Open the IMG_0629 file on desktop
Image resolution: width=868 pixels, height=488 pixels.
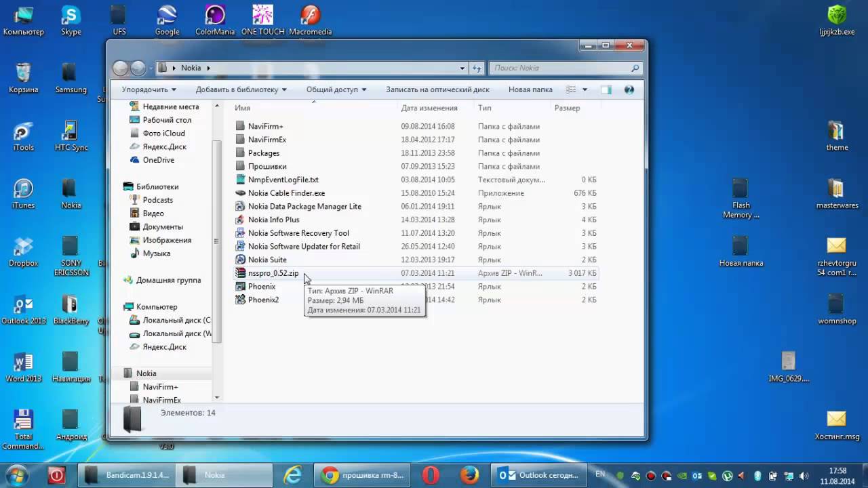tap(789, 368)
